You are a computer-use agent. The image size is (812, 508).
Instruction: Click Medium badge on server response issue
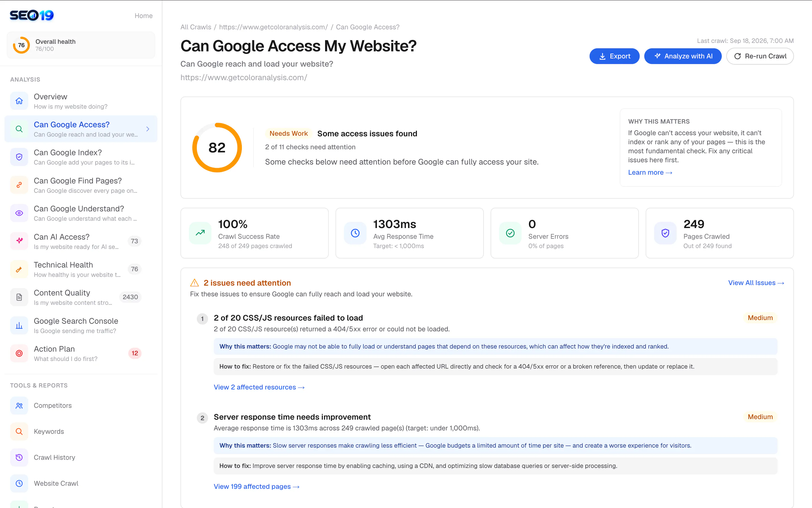tap(760, 417)
